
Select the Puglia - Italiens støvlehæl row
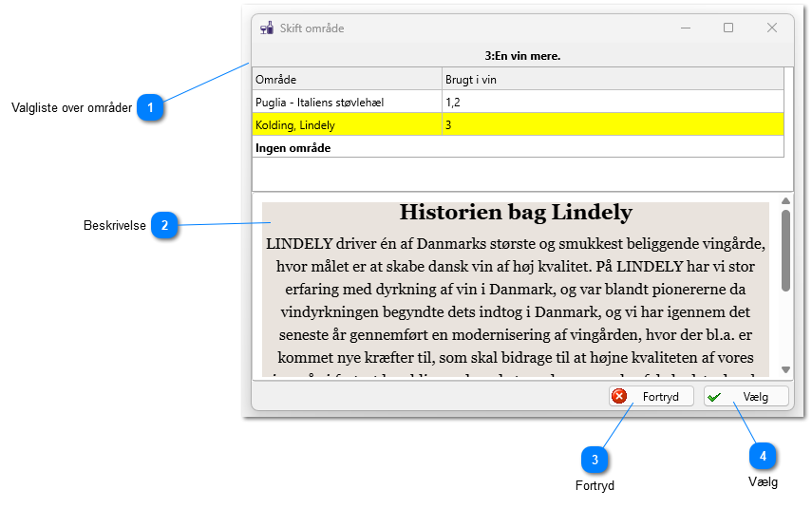(519, 102)
